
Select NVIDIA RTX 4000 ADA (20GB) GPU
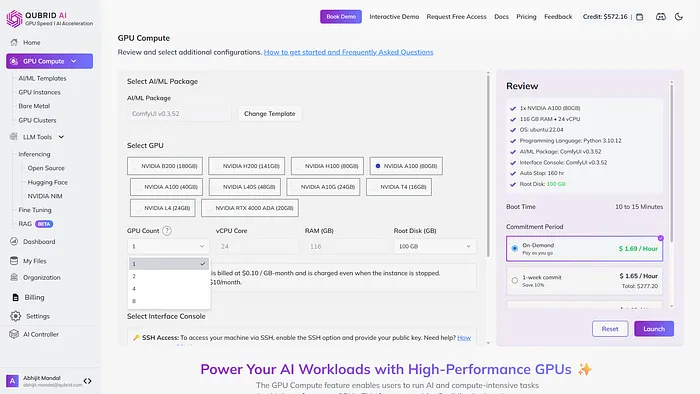pos(250,208)
